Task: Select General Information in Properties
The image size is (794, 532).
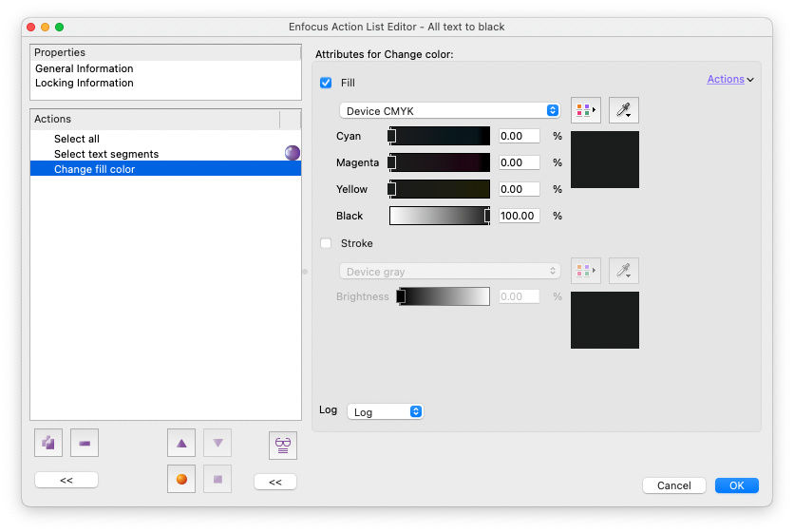Action: coord(85,68)
